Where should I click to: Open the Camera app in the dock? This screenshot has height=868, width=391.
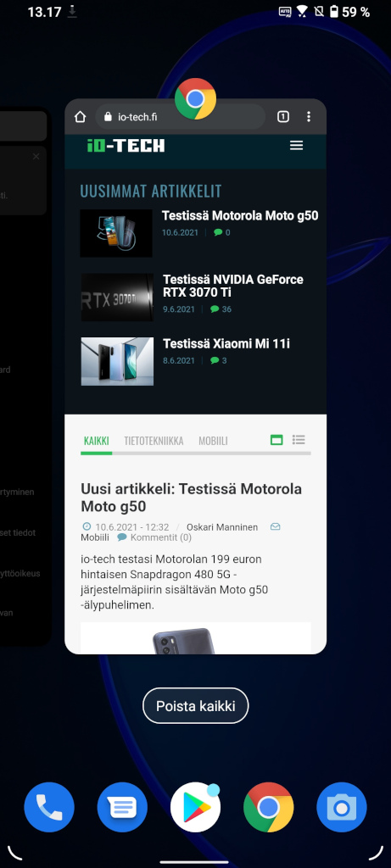coord(342,808)
